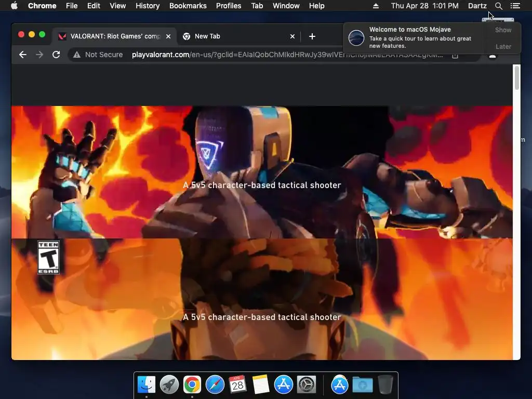Click Later on the Mojave notification
This screenshot has width=532, height=399.
coord(503,46)
